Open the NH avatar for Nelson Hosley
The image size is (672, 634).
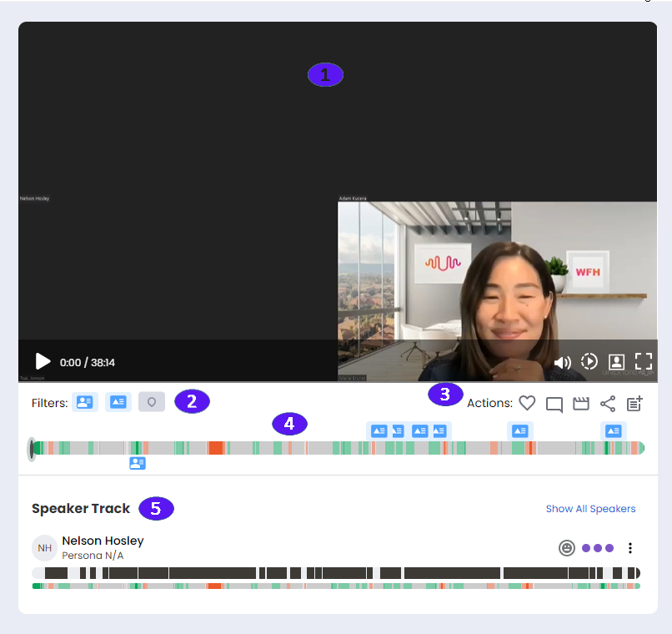44,548
